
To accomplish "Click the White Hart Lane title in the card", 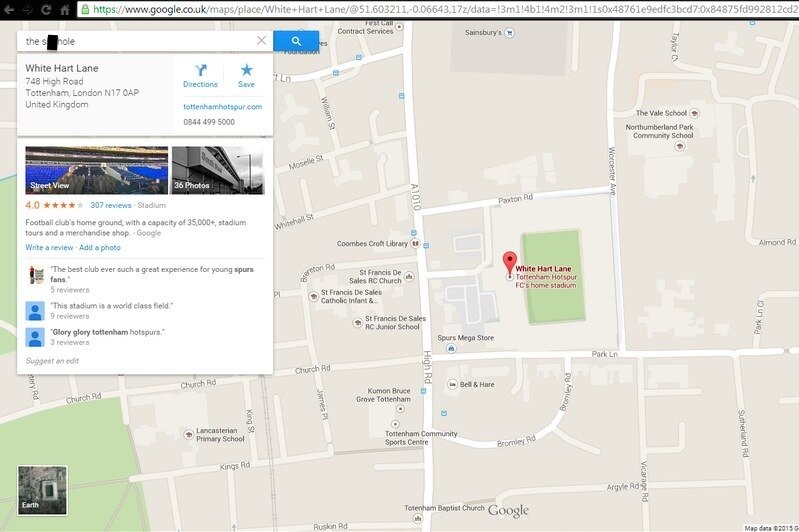I will tap(62, 68).
